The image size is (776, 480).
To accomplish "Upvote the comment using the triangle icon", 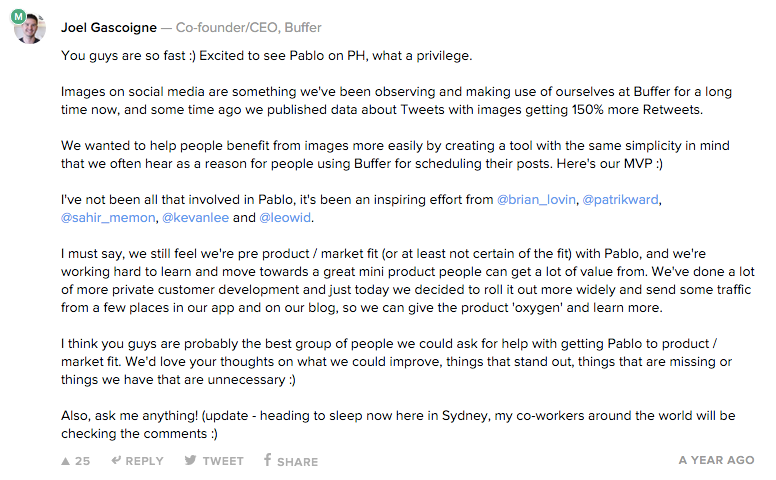I will pyautogui.click(x=65, y=461).
